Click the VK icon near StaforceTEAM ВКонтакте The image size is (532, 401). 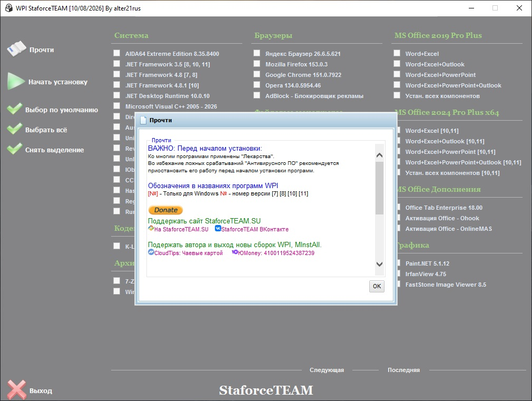(x=218, y=229)
